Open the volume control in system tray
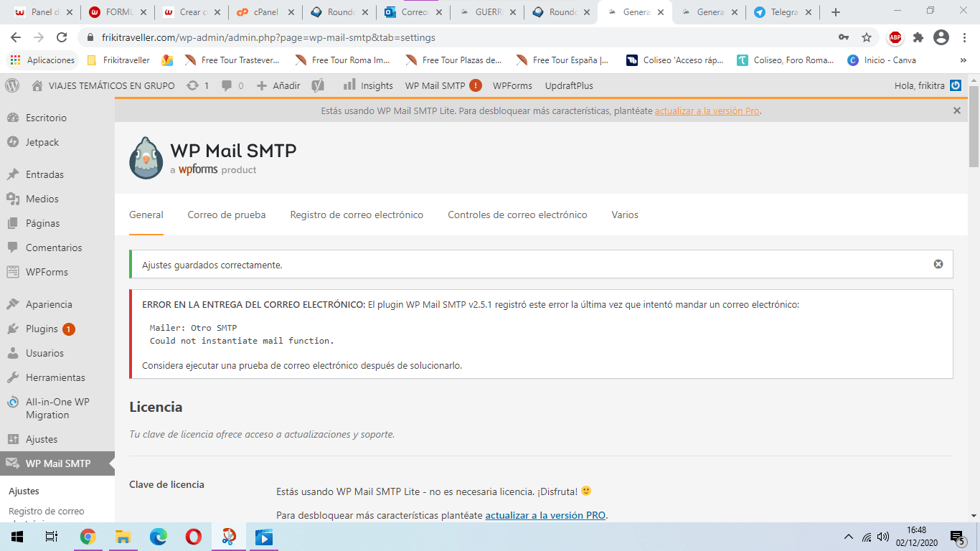980x551 pixels. click(x=883, y=537)
